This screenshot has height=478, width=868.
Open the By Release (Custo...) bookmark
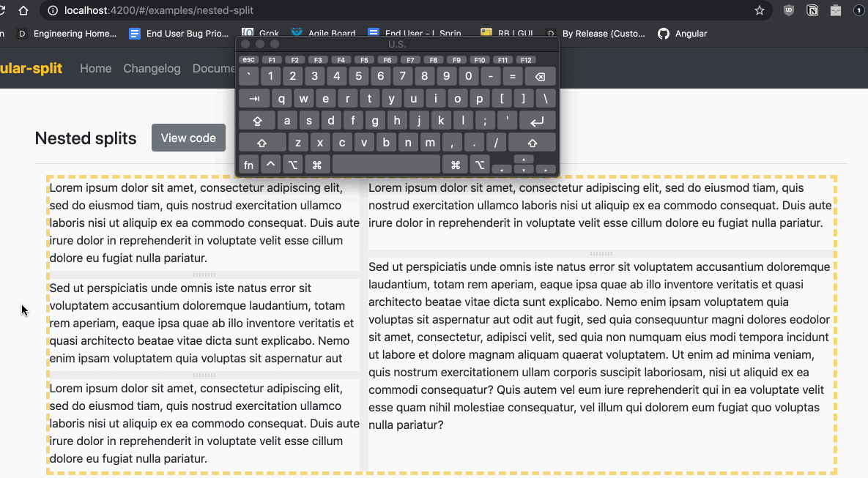click(596, 34)
